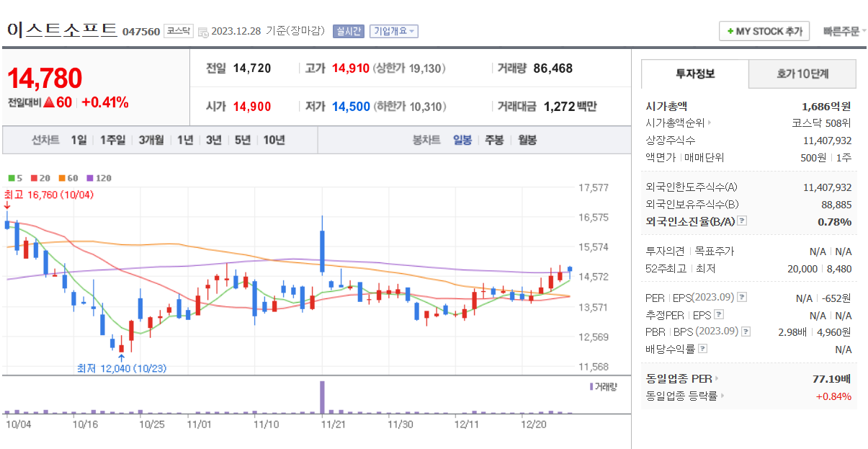Image resolution: width=868 pixels, height=449 pixels.
Task: Click the 시가 value 14,900
Action: 252,107
